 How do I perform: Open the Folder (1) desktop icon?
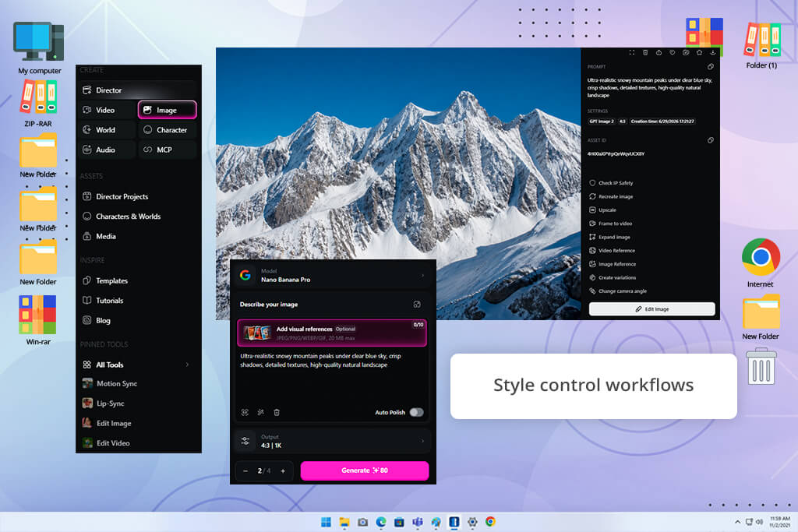(762, 45)
